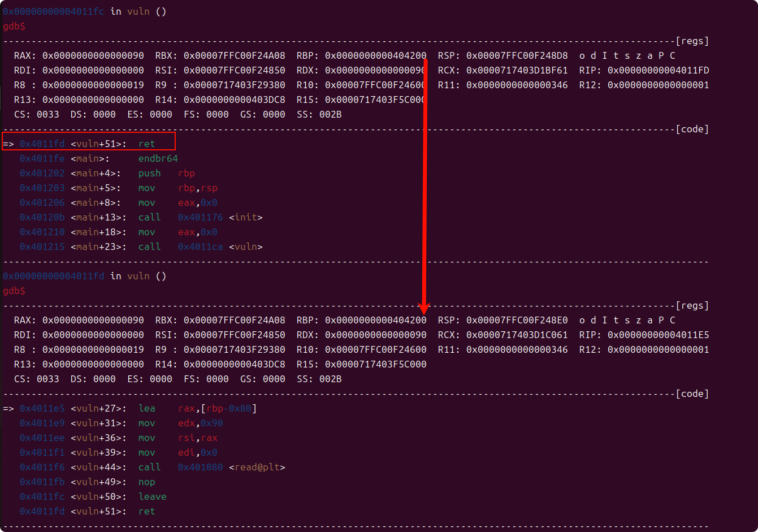Click the 'push rbp' instruction at main+4
This screenshot has height=532, width=758.
pyautogui.click(x=167, y=173)
